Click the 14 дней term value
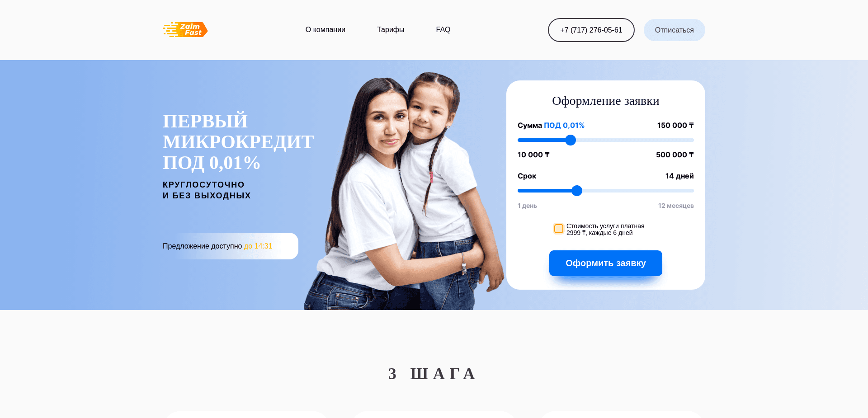868x418 pixels. pyautogui.click(x=679, y=176)
